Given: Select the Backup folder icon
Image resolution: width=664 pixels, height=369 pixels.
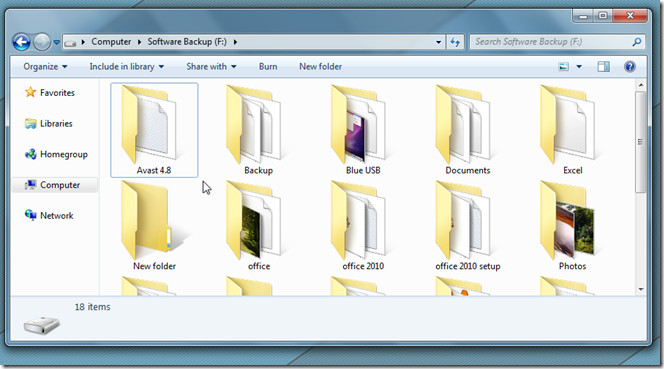Looking at the screenshot, I should [254, 125].
